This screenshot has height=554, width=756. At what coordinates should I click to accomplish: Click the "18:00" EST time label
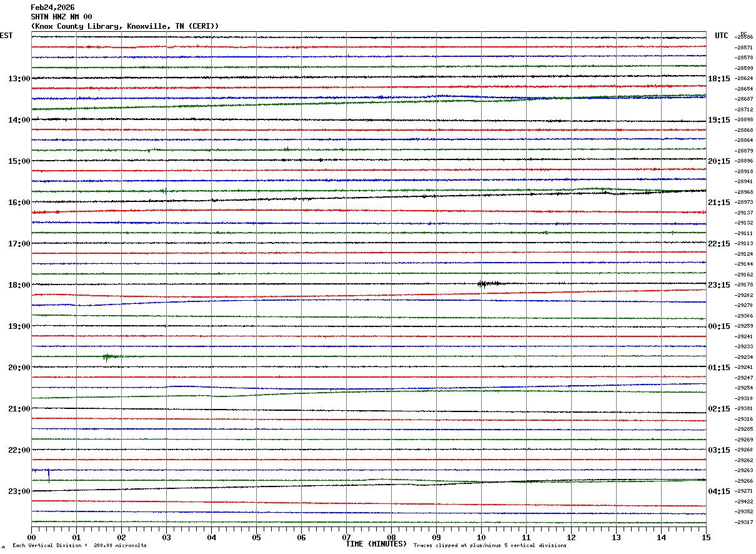pyautogui.click(x=19, y=285)
